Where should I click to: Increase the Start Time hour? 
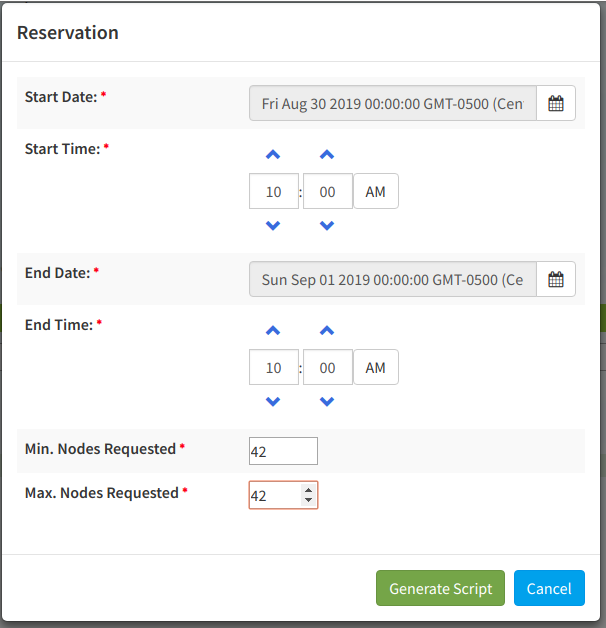273,155
